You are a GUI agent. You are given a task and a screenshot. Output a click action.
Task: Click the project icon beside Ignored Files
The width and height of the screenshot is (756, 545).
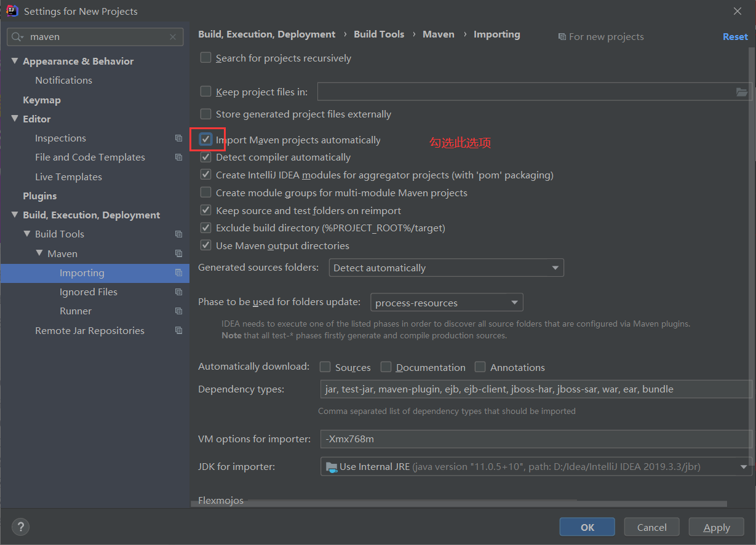click(178, 292)
